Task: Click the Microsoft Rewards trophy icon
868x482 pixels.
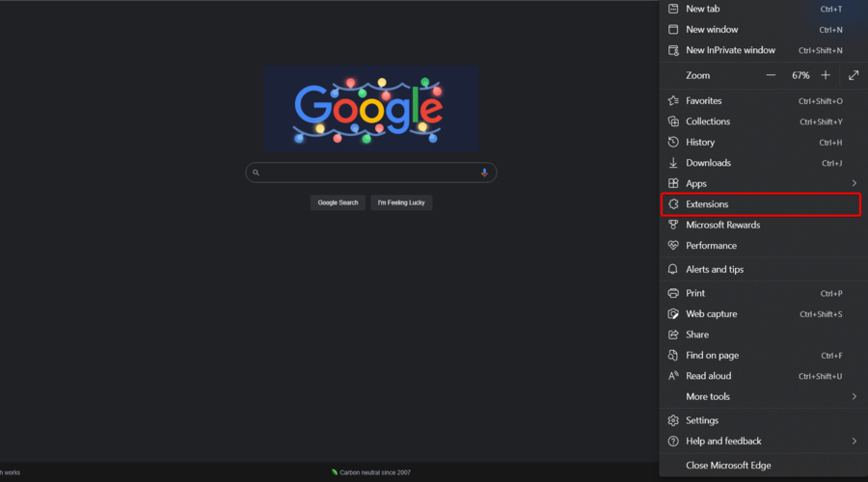Action: coord(673,225)
